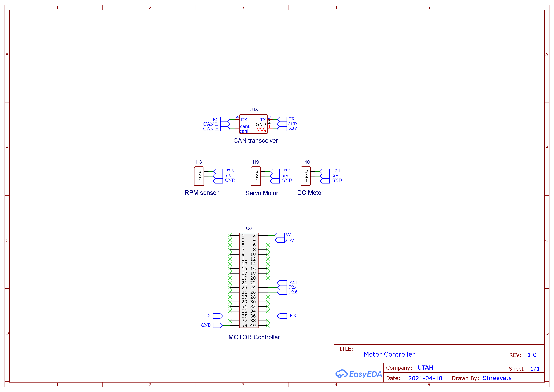This screenshot has width=554, height=392.
Task: Click the 3.3V net port on U13 VCC pin
Action: (x=282, y=129)
